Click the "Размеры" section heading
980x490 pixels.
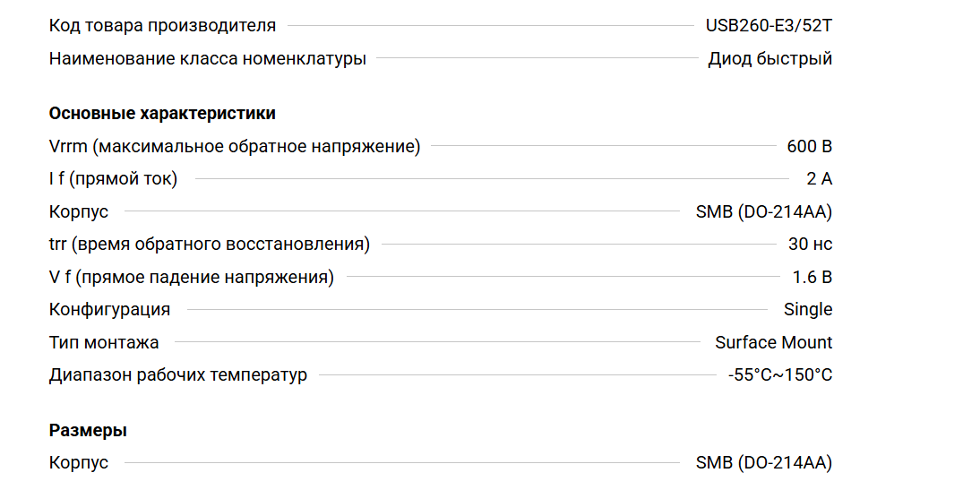tap(88, 430)
